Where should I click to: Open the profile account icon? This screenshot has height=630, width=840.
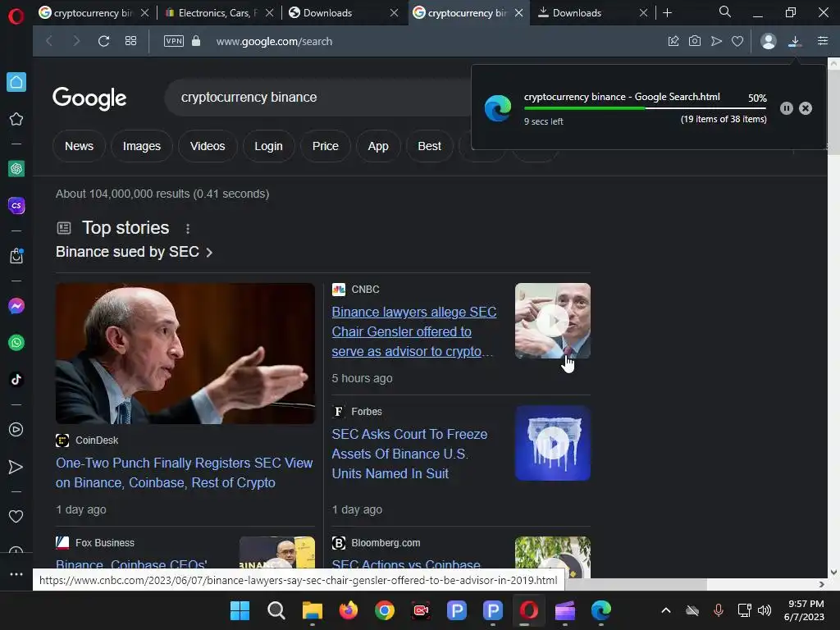768,41
